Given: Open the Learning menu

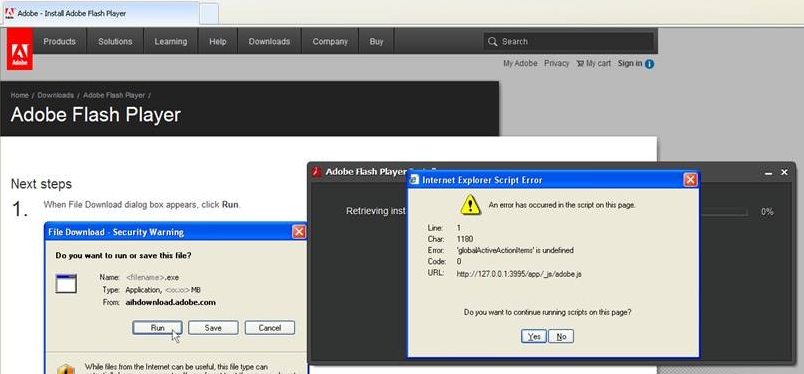Looking at the screenshot, I should point(171,42).
